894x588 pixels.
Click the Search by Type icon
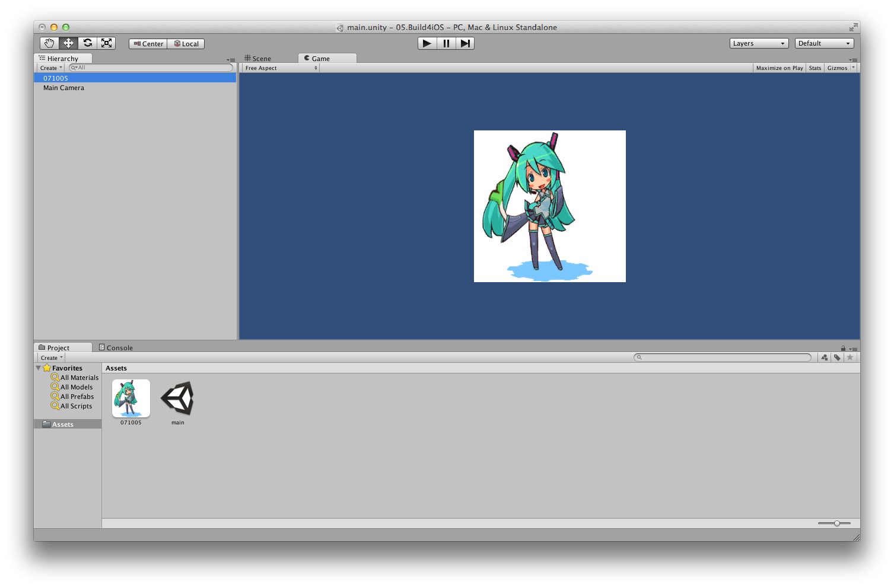click(825, 357)
